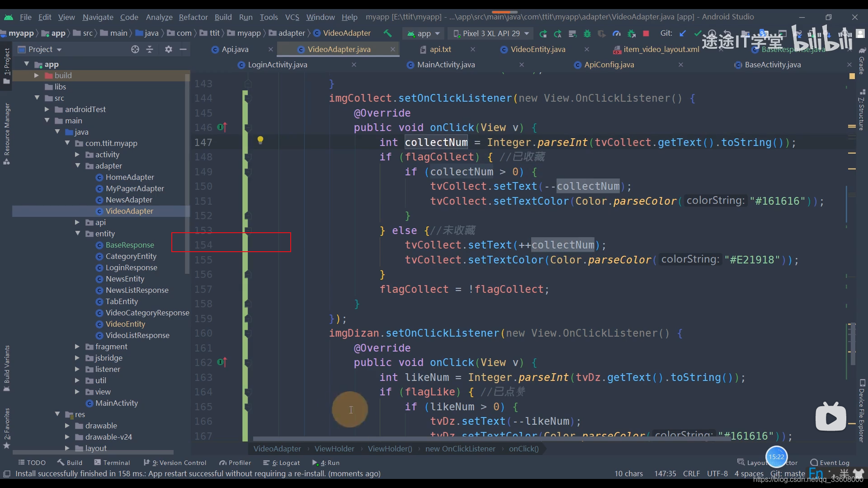The height and width of the screenshot is (488, 868).
Task: Click the Profile app gauge icon
Action: (617, 33)
